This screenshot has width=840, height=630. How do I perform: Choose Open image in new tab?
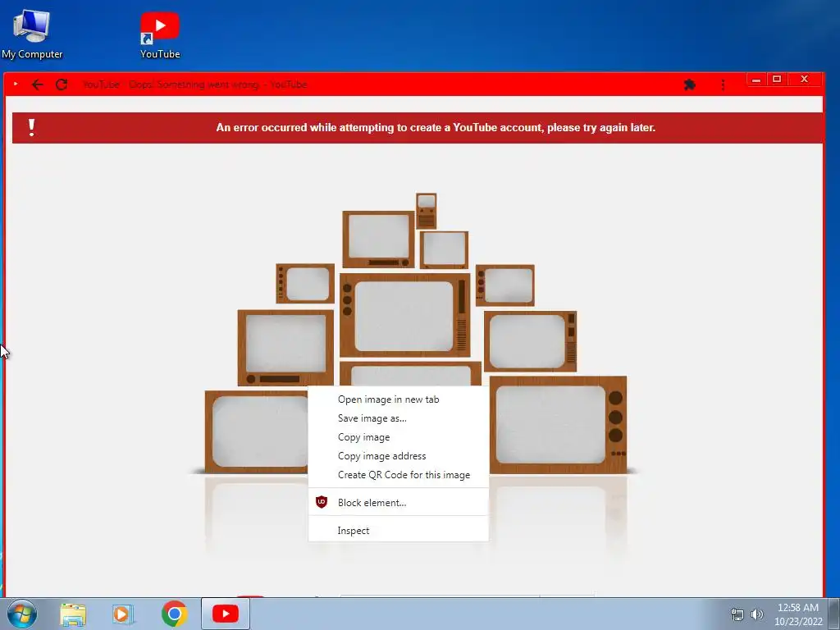[x=399, y=399]
